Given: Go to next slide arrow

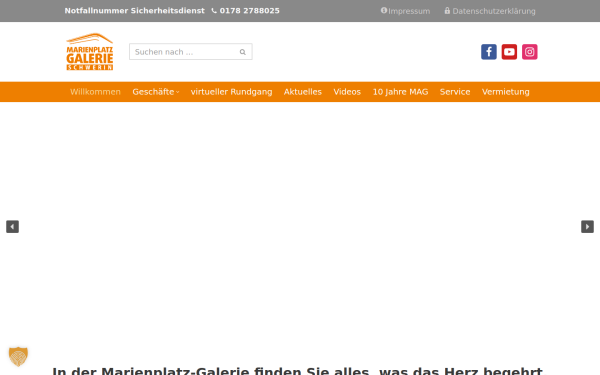Looking at the screenshot, I should point(587,227).
